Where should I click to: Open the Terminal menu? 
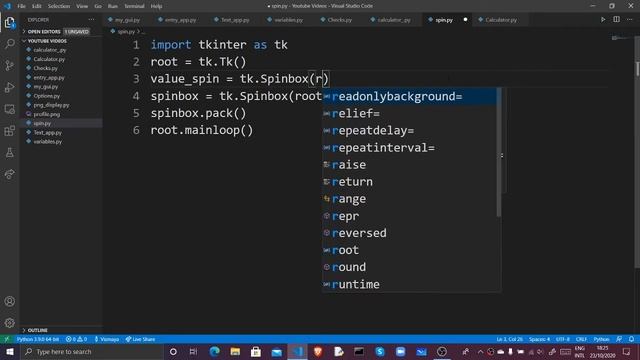pos(134,6)
